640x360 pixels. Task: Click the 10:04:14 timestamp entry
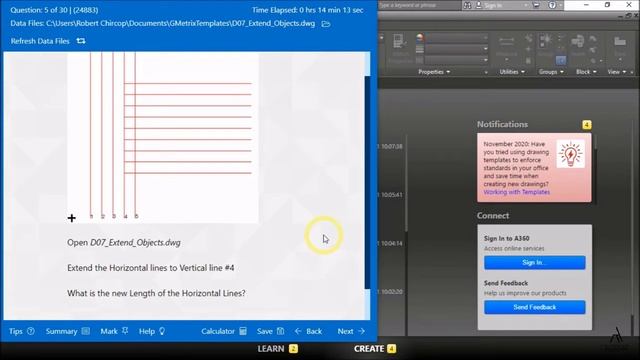click(391, 243)
